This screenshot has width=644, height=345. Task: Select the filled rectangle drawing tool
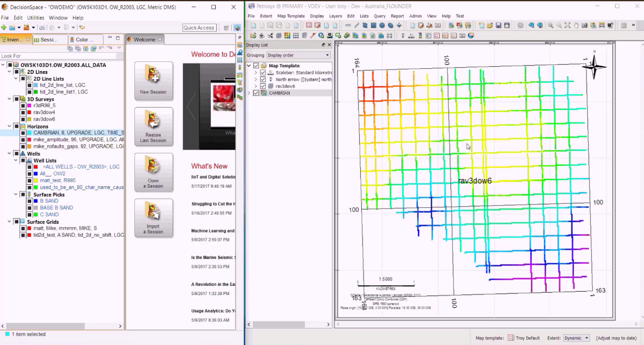374,25
